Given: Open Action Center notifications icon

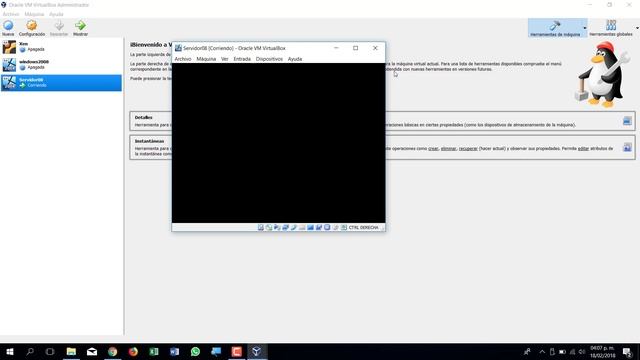Looking at the screenshot, I should point(627,351).
